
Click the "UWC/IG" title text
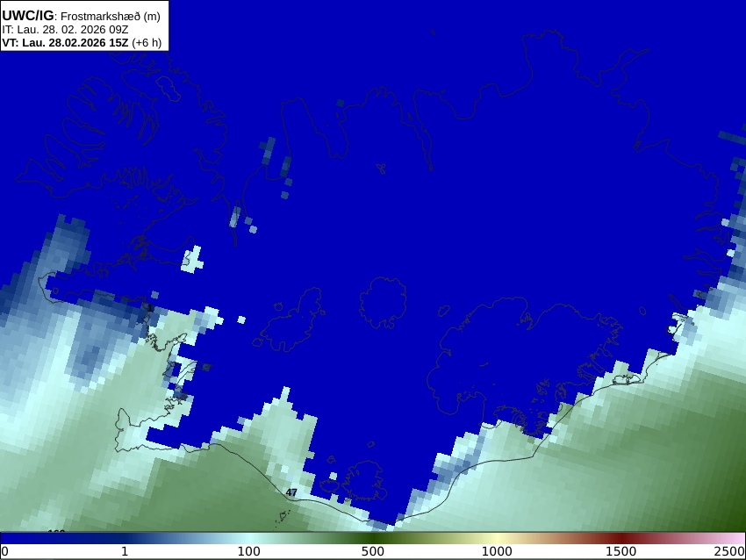(27, 16)
